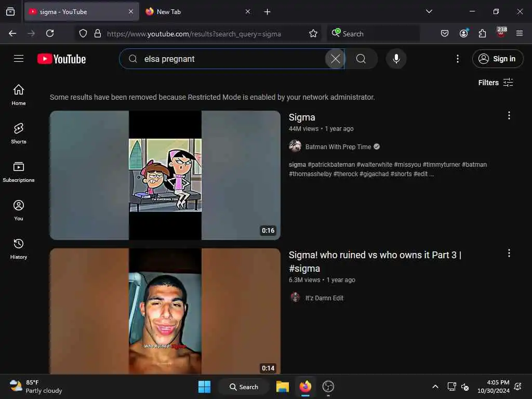Click the Sign in button

pyautogui.click(x=497, y=59)
